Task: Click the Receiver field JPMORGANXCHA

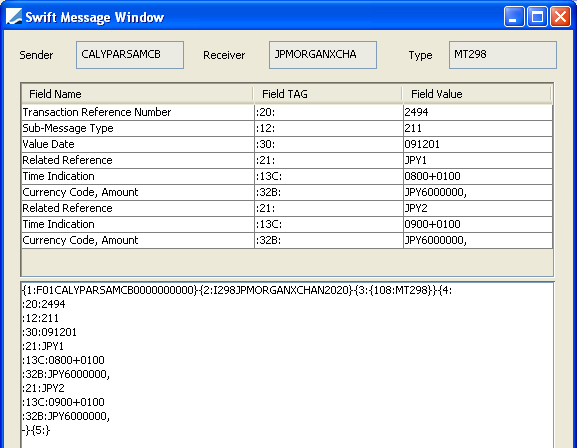Action: tap(323, 55)
